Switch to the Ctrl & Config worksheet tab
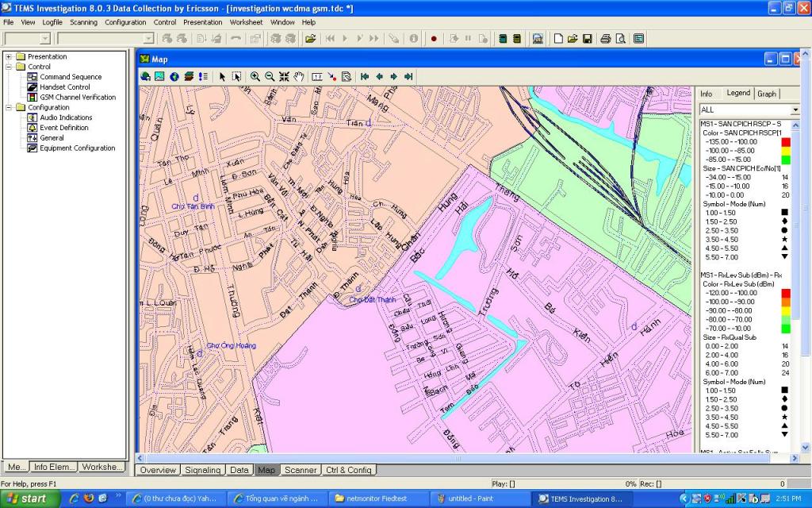The width and height of the screenshot is (812, 508). point(349,470)
